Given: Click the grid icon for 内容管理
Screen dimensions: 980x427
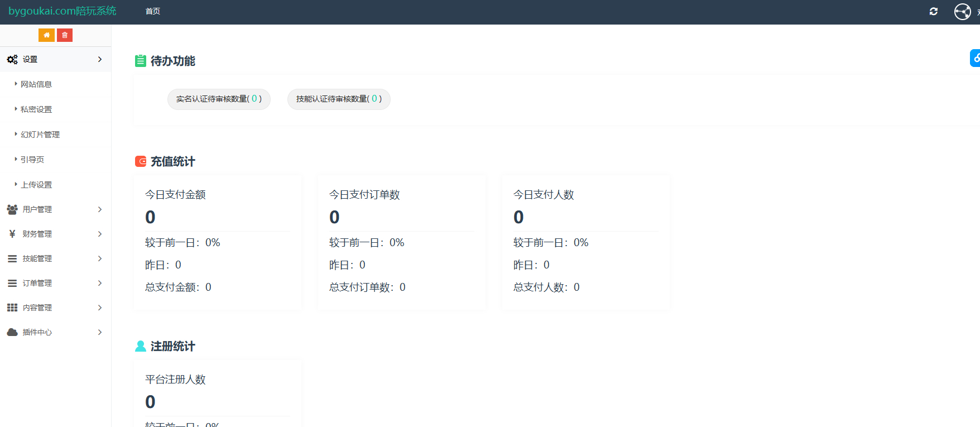Looking at the screenshot, I should click(x=12, y=308).
